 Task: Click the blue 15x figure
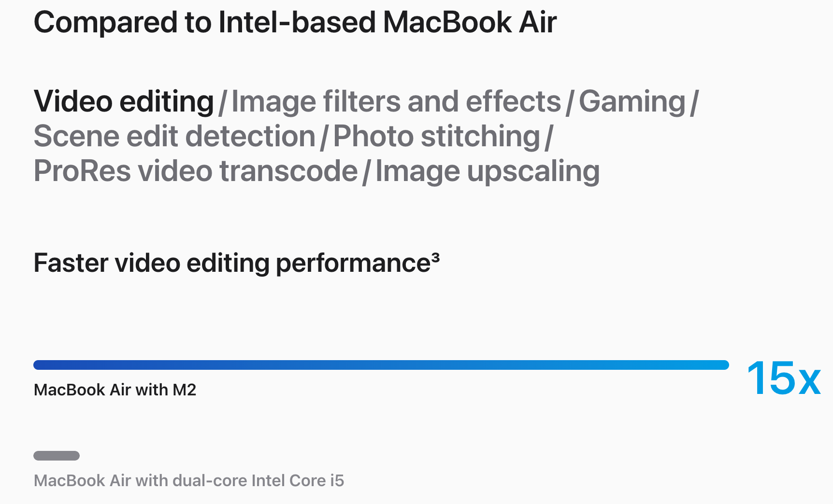pyautogui.click(x=783, y=378)
